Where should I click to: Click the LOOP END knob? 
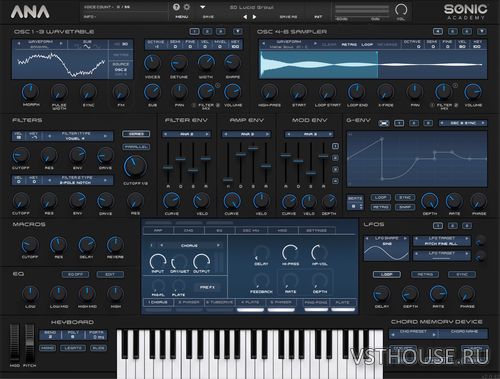tap(356, 92)
